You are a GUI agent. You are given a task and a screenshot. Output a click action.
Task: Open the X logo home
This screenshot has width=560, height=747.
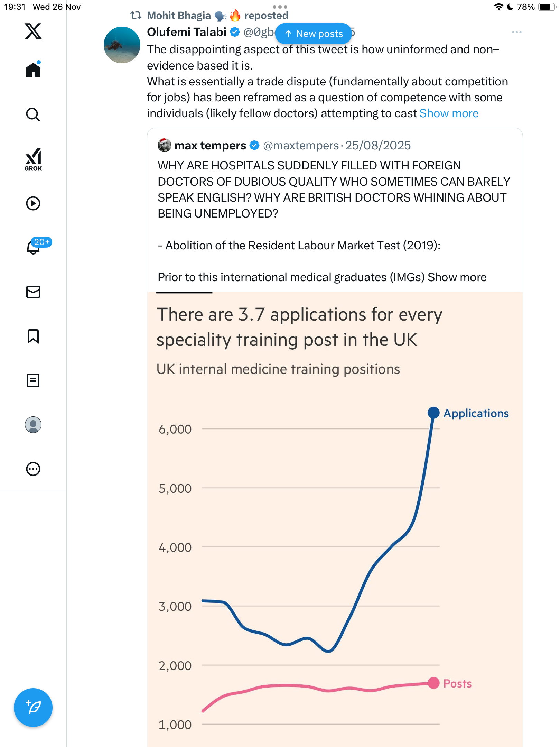point(33,31)
